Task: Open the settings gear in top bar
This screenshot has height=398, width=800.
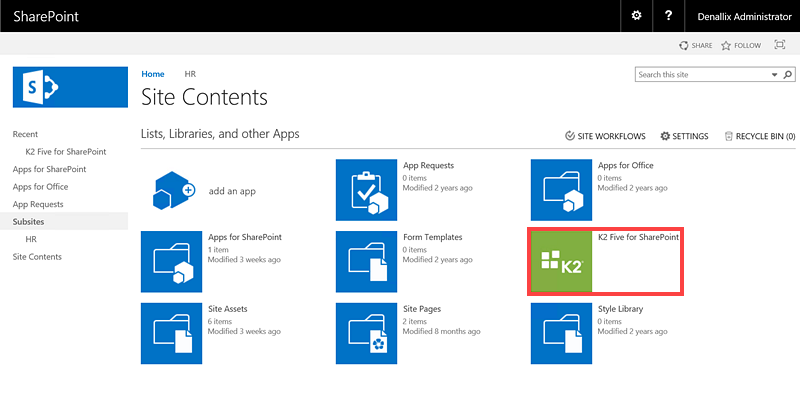Action: (636, 16)
